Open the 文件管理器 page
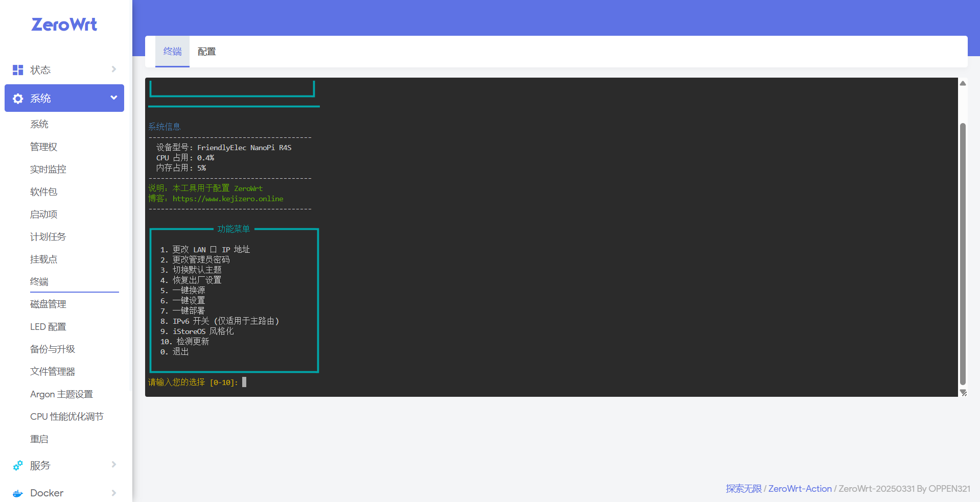This screenshot has height=502, width=980. point(53,371)
